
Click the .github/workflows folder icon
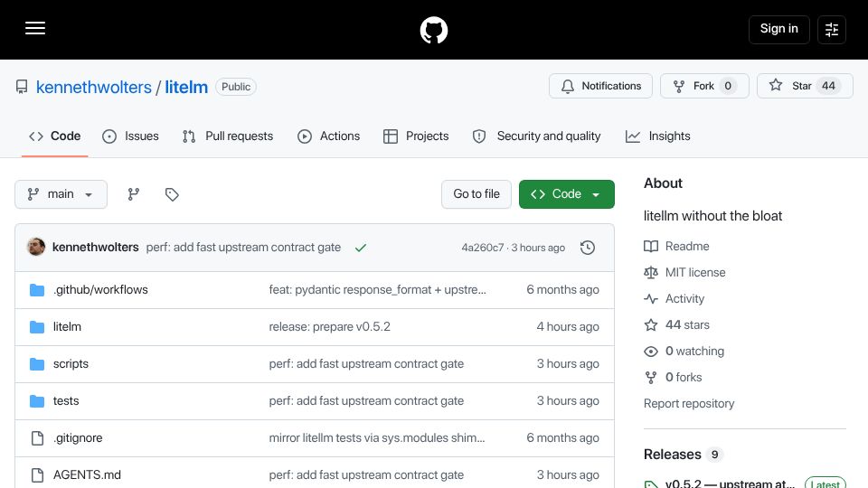tap(37, 290)
